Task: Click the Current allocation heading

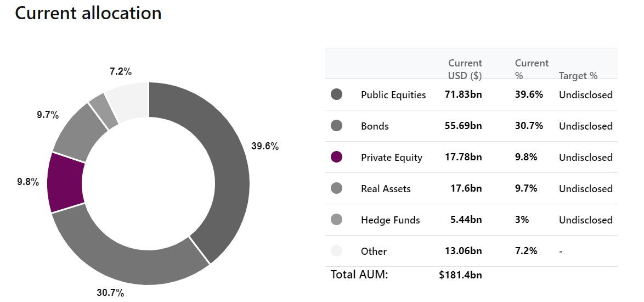Action: point(88,13)
